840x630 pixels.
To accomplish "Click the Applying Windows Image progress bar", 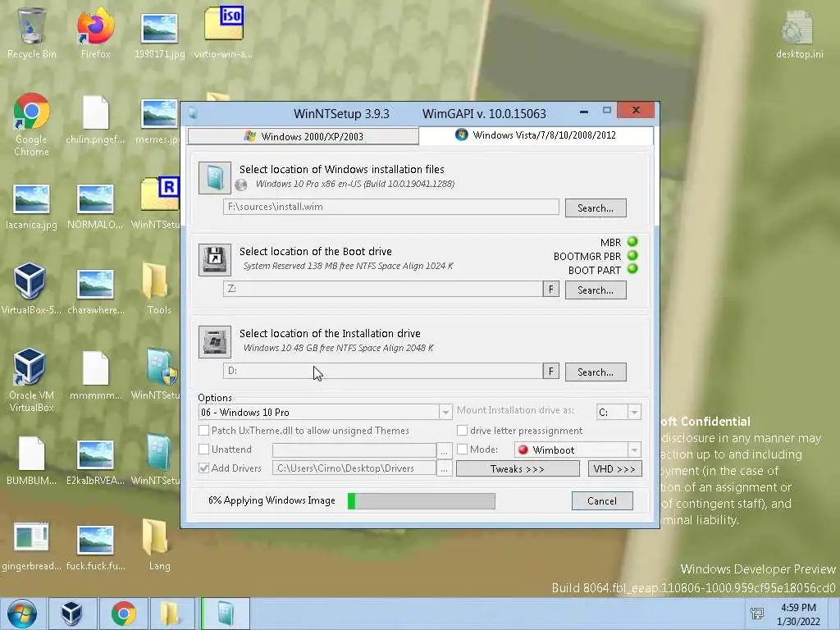I will click(x=422, y=501).
